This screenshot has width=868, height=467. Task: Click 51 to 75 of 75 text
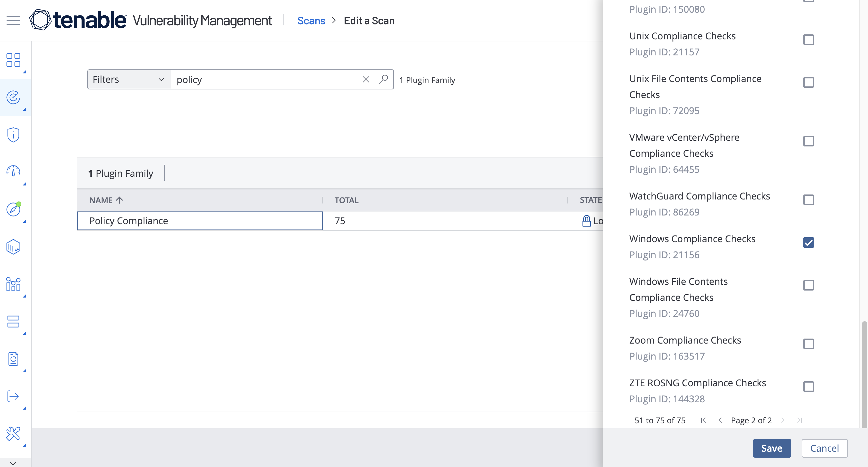[660, 420]
